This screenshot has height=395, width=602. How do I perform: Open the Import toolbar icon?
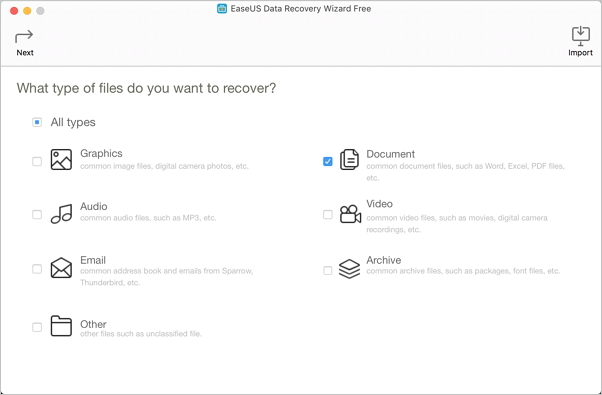(580, 36)
